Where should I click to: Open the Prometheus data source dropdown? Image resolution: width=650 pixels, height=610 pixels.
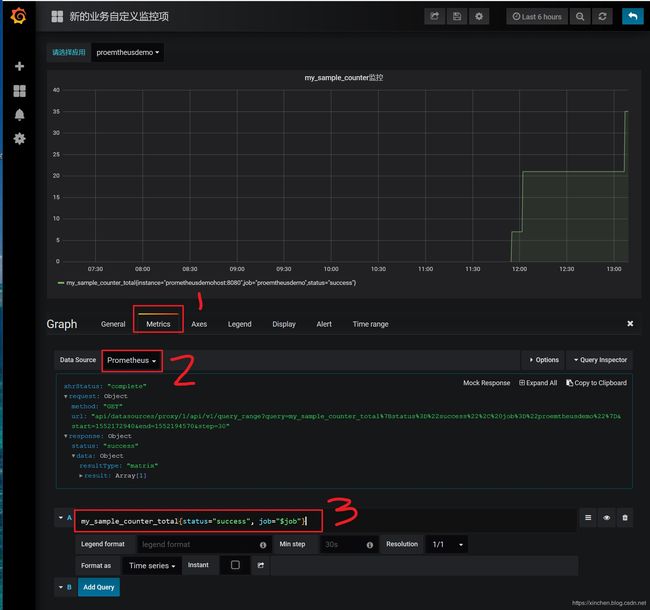pos(131,361)
